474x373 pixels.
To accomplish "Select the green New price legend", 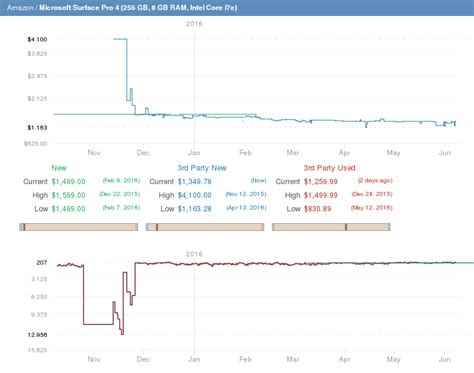I will pos(59,168).
